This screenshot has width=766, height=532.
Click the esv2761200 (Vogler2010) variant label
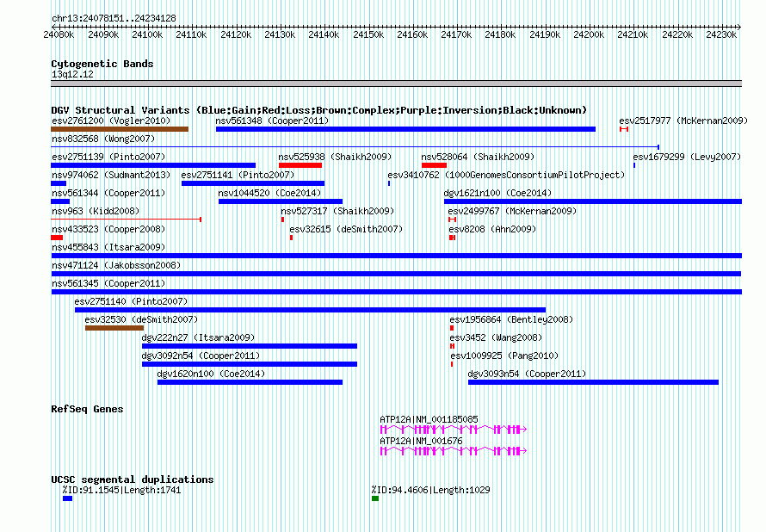[111, 121]
